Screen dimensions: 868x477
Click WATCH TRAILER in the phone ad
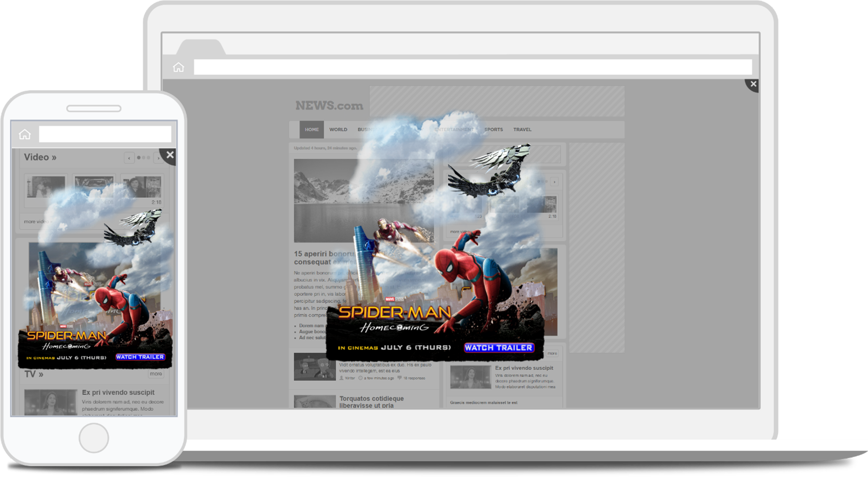140,357
